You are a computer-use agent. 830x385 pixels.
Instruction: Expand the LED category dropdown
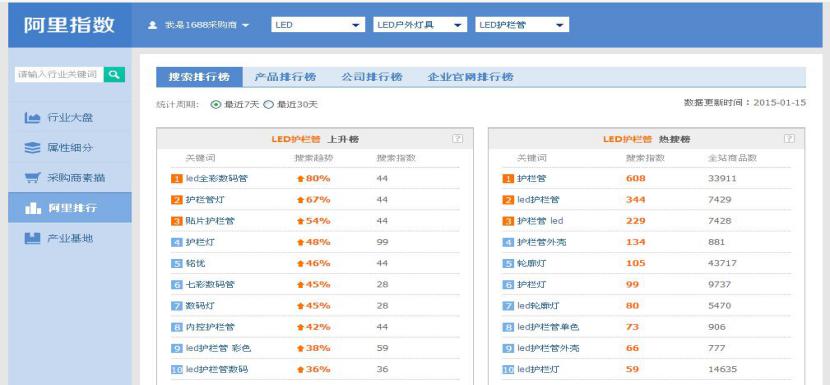tap(318, 25)
